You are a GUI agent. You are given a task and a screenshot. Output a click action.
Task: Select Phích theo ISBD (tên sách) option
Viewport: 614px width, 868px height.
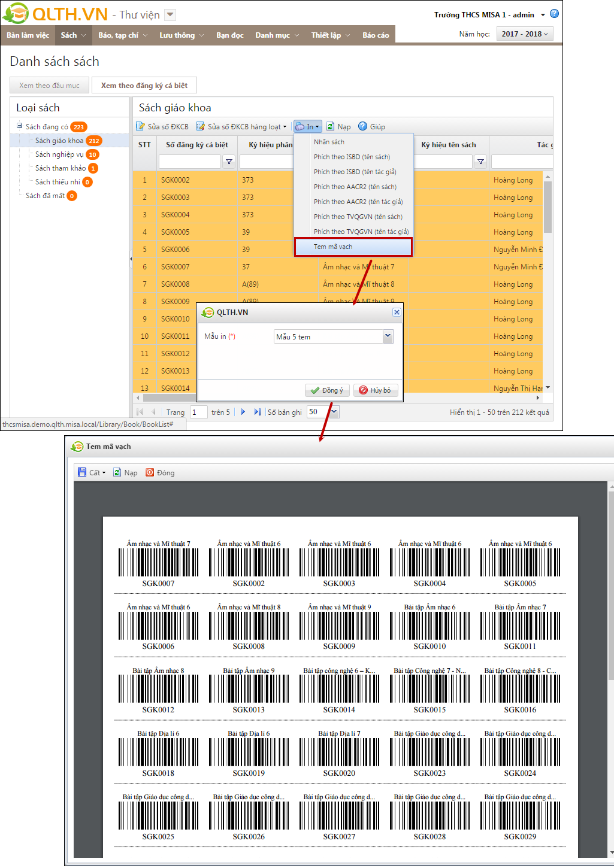click(353, 157)
